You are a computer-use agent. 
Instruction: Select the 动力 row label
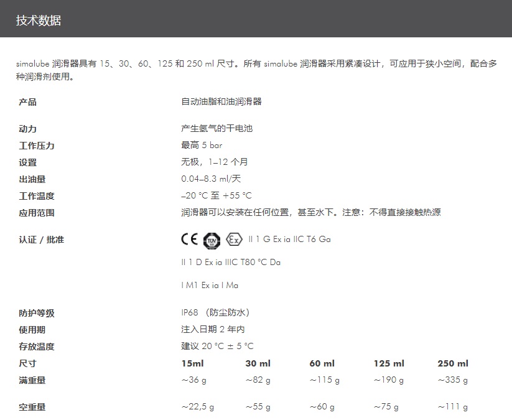(28, 129)
